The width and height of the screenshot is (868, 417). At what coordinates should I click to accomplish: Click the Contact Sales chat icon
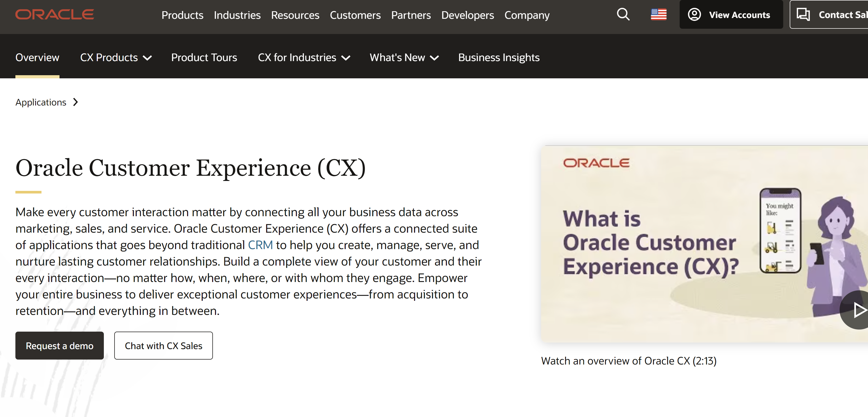[803, 15]
